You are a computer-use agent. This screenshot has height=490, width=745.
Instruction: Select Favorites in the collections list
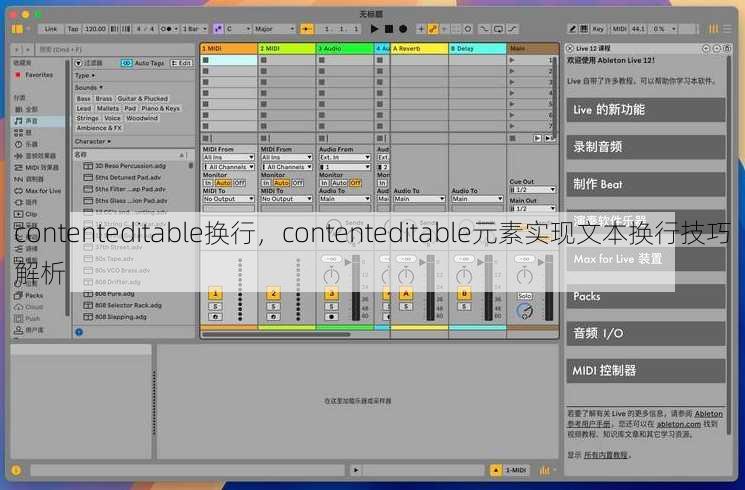click(39, 75)
